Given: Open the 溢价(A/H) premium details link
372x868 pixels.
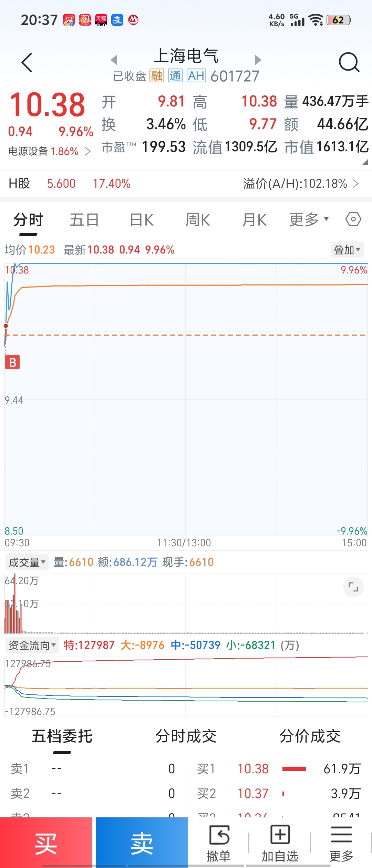Looking at the screenshot, I should pos(301,184).
